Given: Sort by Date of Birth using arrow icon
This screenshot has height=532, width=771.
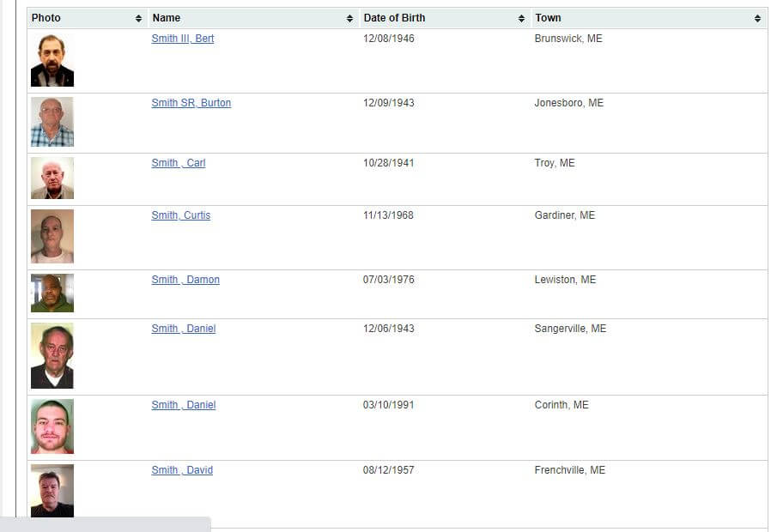Looking at the screenshot, I should pyautogui.click(x=521, y=18).
